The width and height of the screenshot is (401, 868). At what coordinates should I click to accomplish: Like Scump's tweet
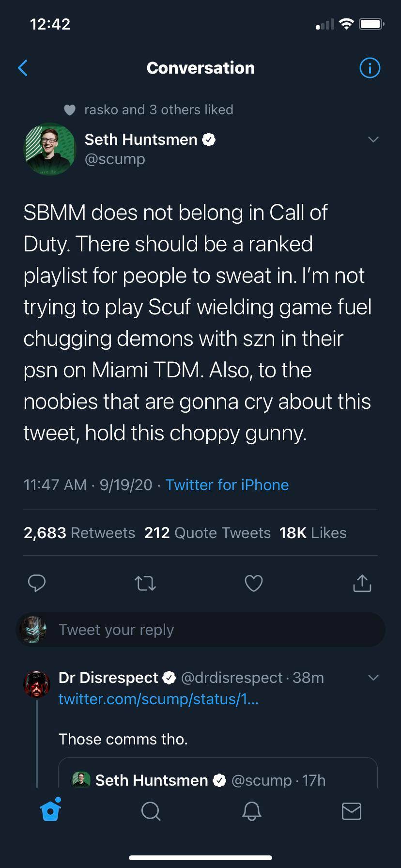[x=253, y=583]
